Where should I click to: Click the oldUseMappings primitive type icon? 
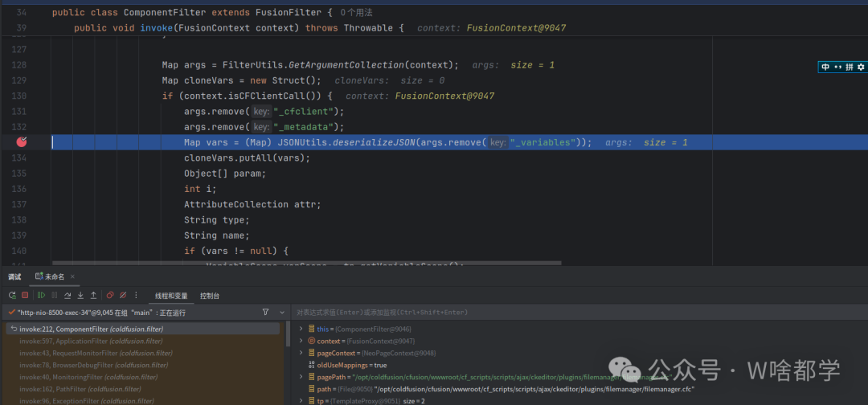pyautogui.click(x=311, y=365)
